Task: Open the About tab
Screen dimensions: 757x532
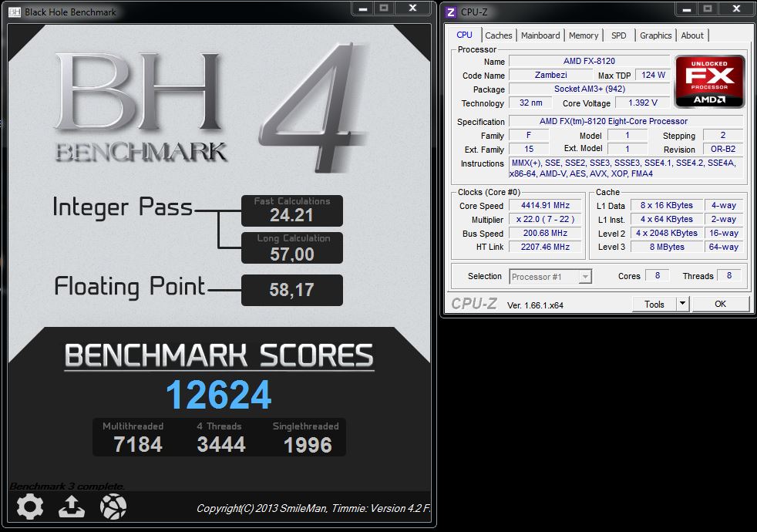Action: click(x=692, y=35)
